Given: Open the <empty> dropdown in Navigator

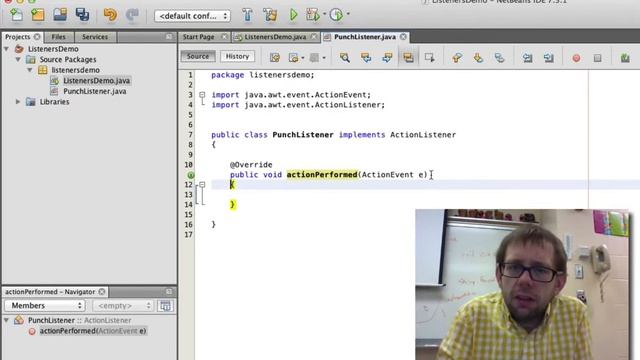Looking at the screenshot, I should [122, 306].
